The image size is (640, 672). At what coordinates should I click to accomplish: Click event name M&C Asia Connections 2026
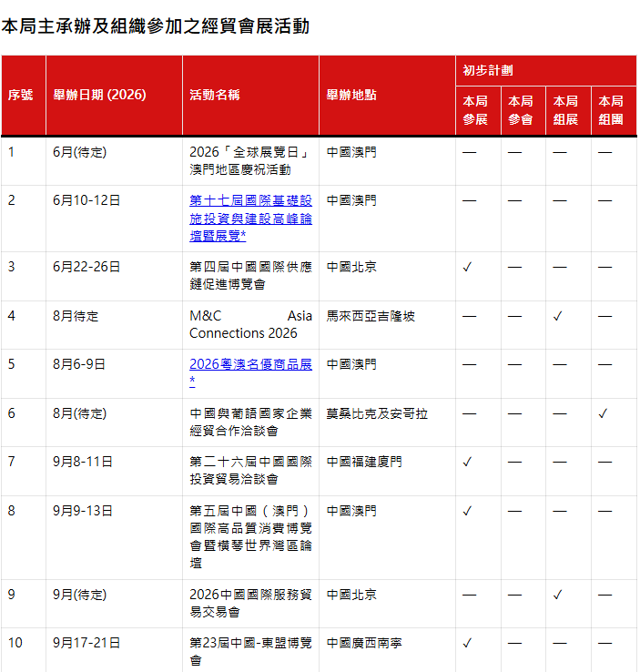[250, 324]
